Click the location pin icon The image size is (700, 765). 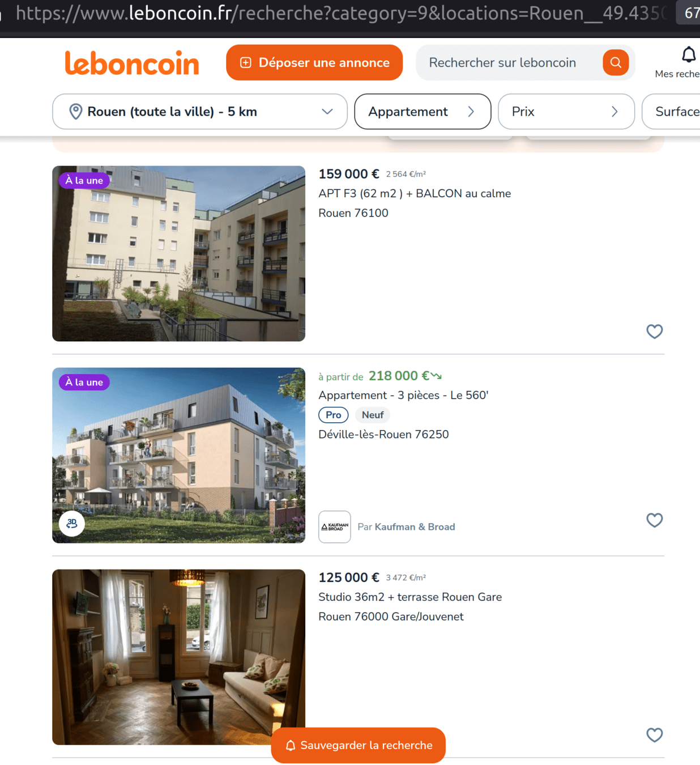pos(75,112)
